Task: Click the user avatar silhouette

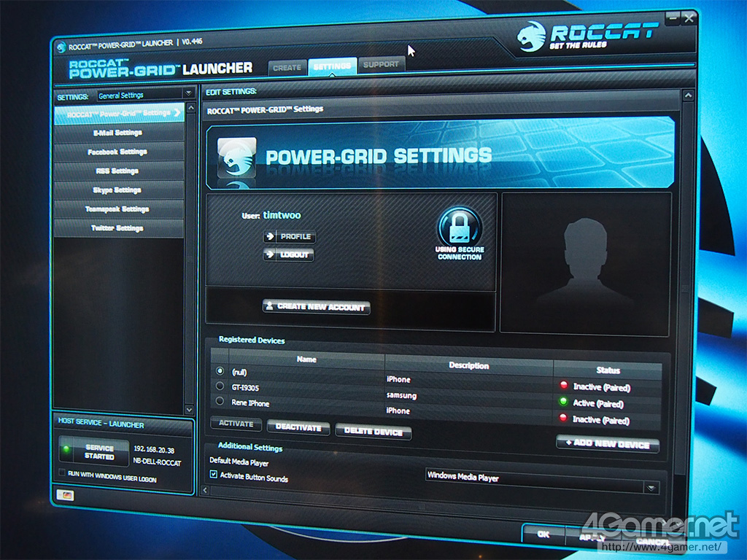Action: pyautogui.click(x=585, y=263)
